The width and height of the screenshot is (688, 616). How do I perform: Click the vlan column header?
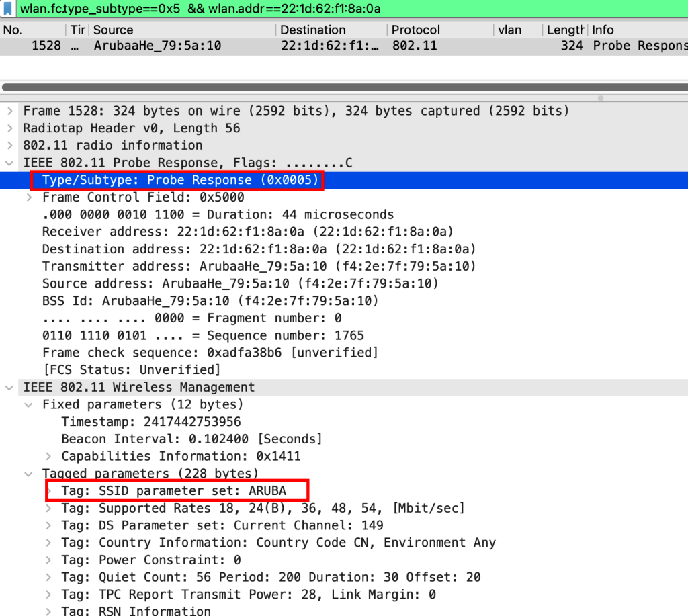518,30
